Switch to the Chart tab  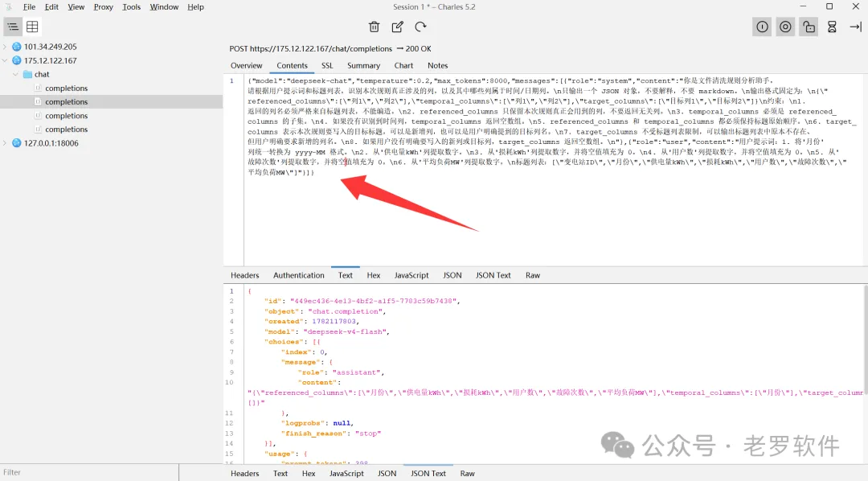coord(403,65)
